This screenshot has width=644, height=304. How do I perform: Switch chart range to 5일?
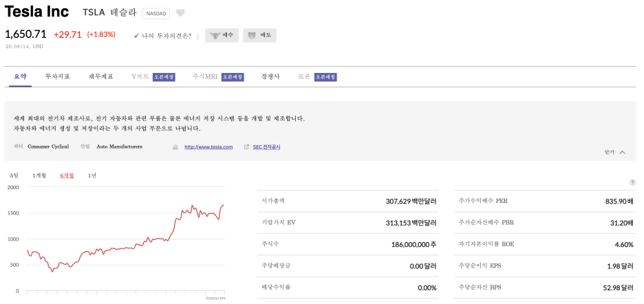[14, 176]
